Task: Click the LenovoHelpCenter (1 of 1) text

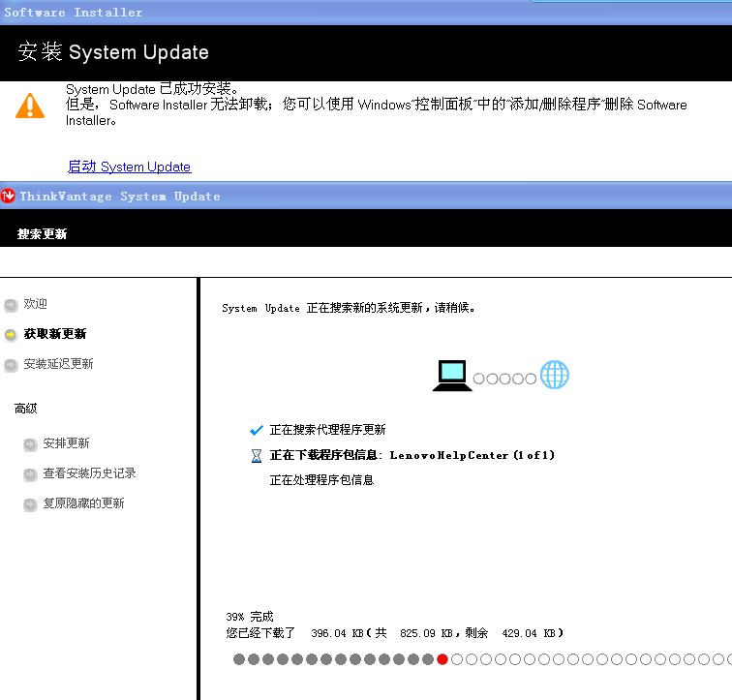Action: [x=473, y=455]
